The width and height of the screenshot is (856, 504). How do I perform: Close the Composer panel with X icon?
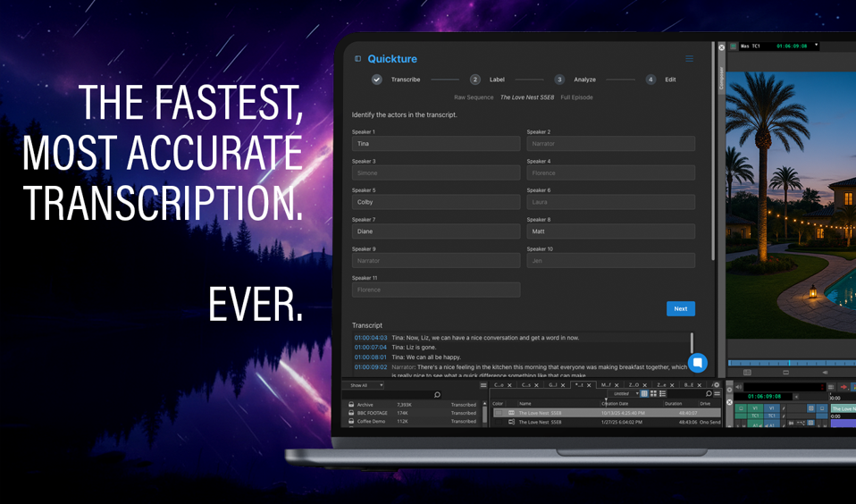722,47
